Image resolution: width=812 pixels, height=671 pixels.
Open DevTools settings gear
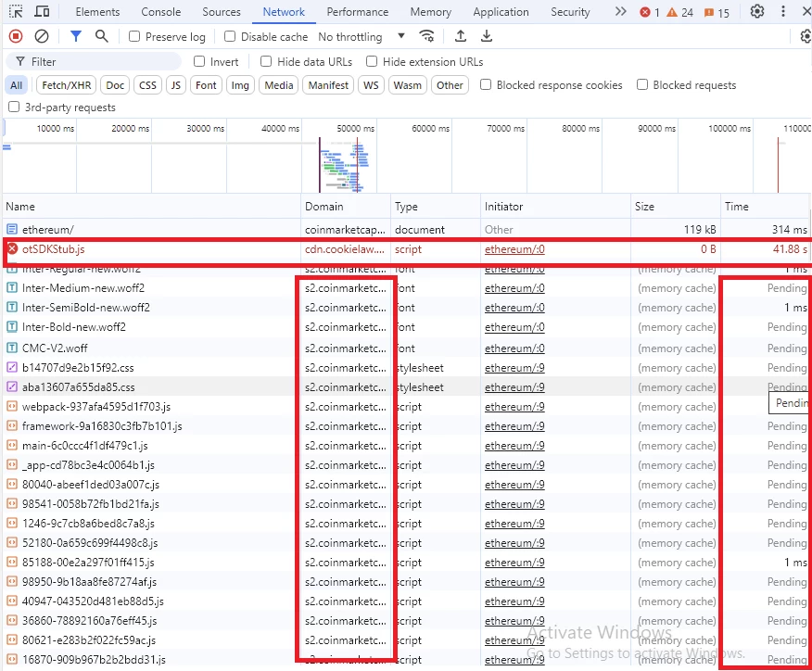click(757, 11)
